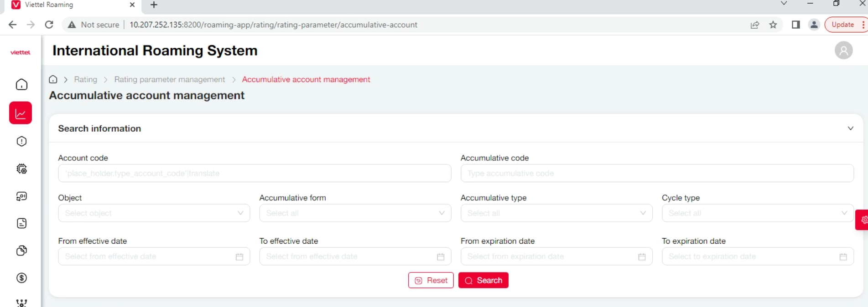Click the Reset button
This screenshot has width=868, height=307.
[431, 281]
